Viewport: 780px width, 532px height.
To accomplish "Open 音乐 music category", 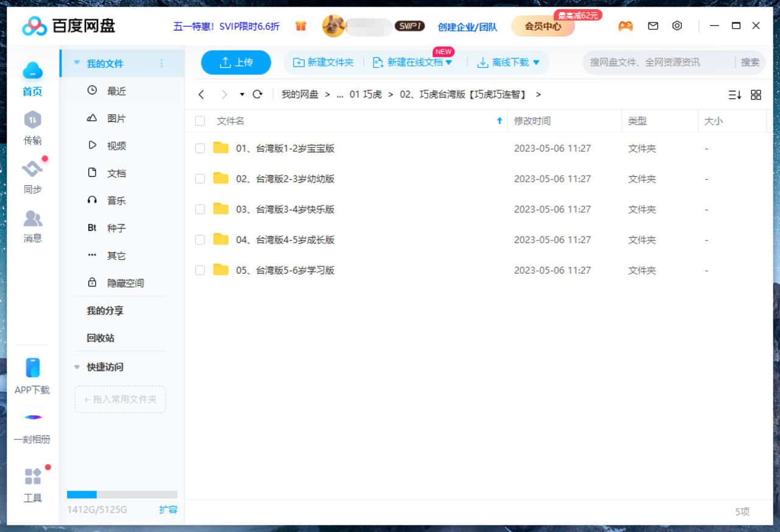I will [116, 200].
